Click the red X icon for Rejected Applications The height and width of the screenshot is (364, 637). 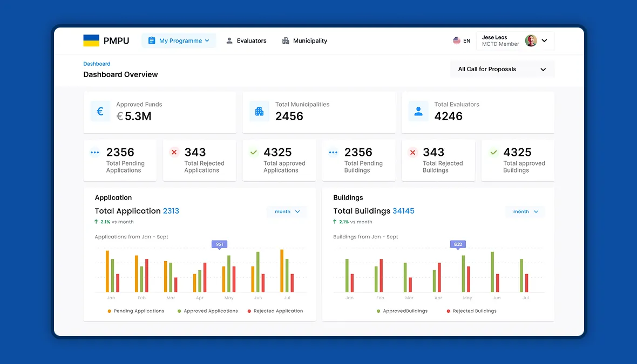[x=174, y=152]
